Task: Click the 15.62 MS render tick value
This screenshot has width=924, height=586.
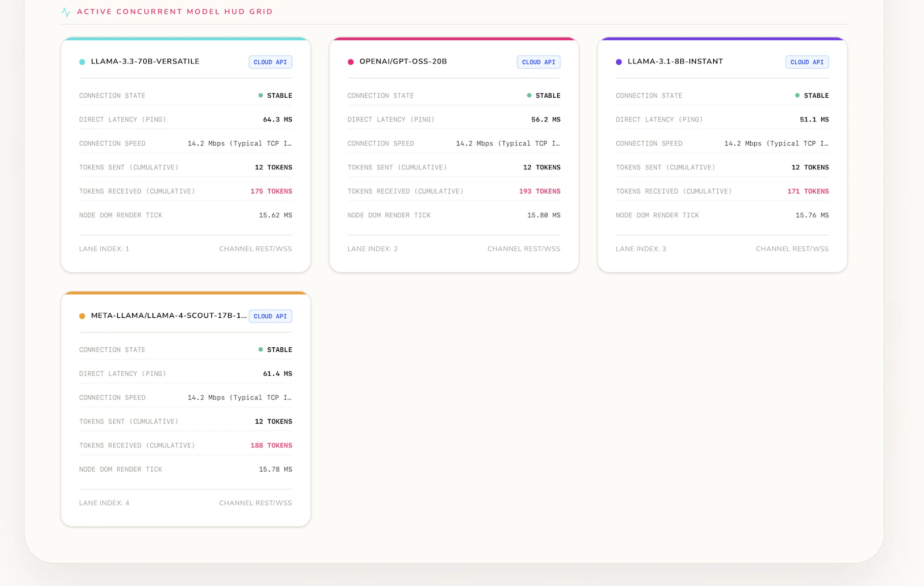Action: click(x=275, y=215)
